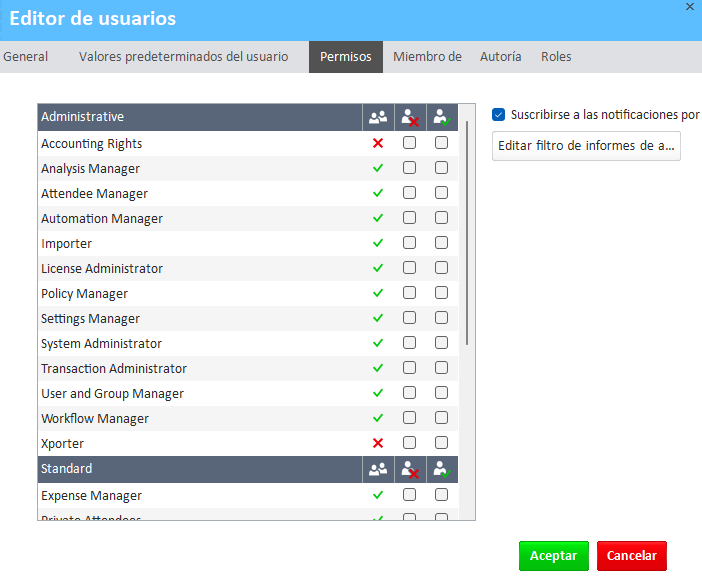Screen dimensions: 702x580
Task: Click the red X status for Accounting Rights
Action: tap(378, 143)
